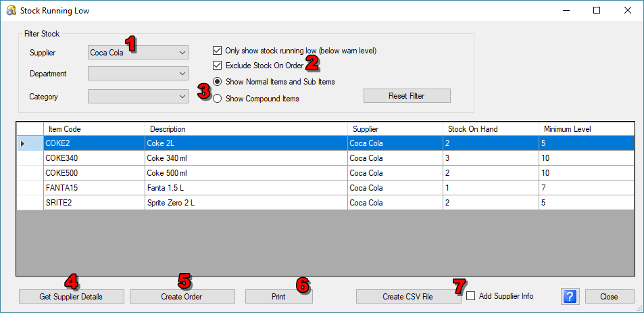Viewport: 644px width, 313px height.
Task: Select the Sprite Zero 2 L description cell
Action: coord(245,203)
